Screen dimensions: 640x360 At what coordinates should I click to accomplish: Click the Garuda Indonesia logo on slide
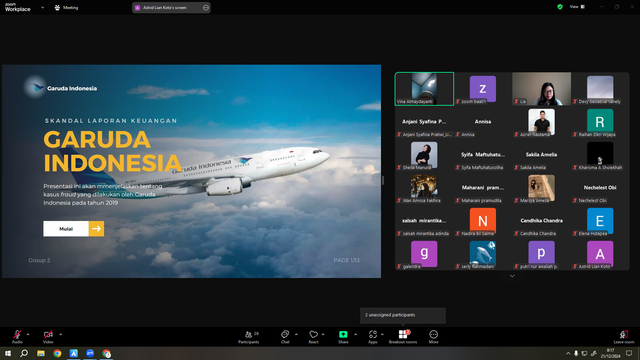click(61, 87)
